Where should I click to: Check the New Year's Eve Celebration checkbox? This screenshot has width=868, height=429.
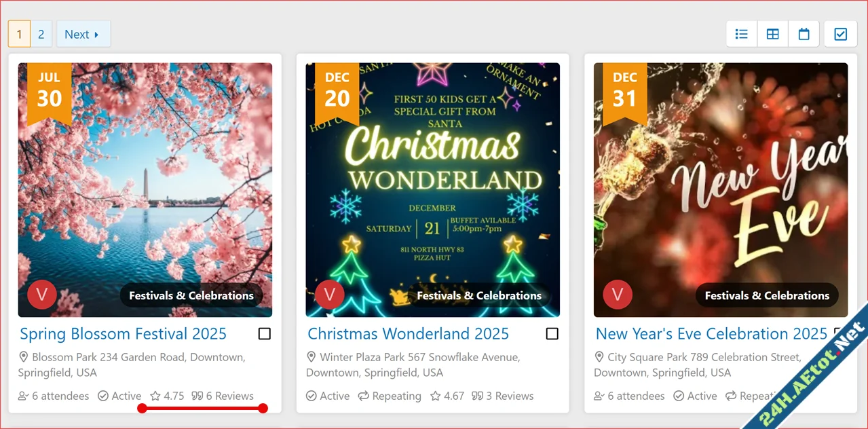point(839,333)
